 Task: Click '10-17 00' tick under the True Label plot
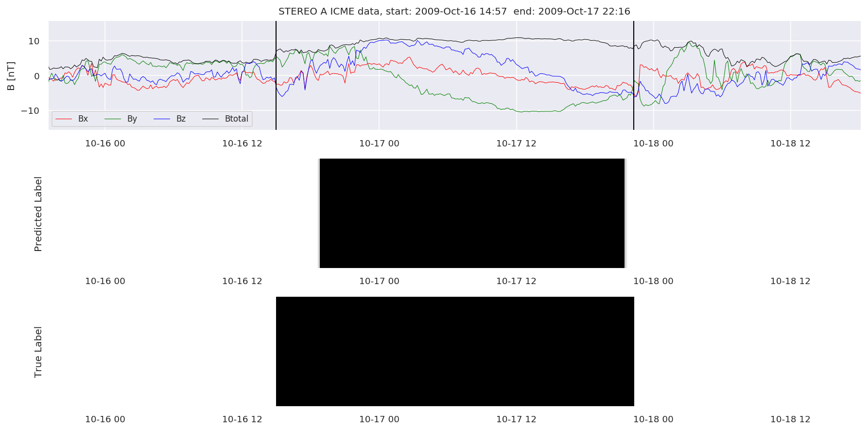coord(379,419)
